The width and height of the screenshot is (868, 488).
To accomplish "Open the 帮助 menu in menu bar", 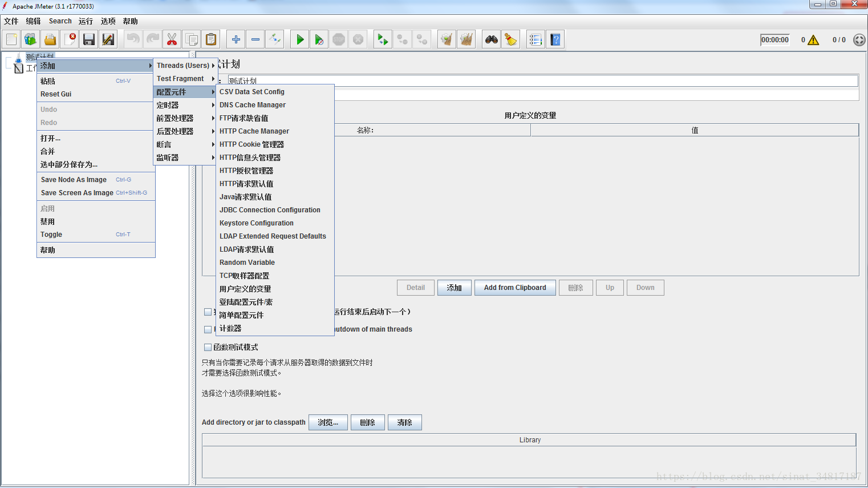I will [x=130, y=21].
